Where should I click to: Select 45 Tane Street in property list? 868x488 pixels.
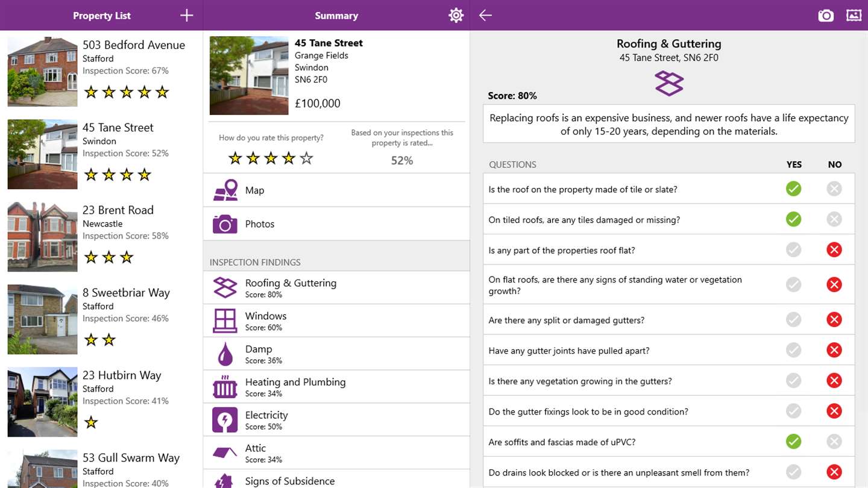[x=101, y=154]
